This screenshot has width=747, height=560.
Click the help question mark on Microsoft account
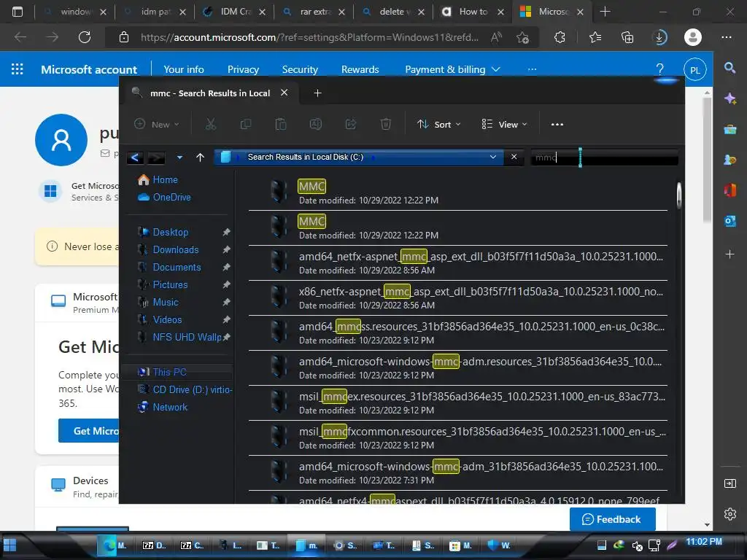659,69
